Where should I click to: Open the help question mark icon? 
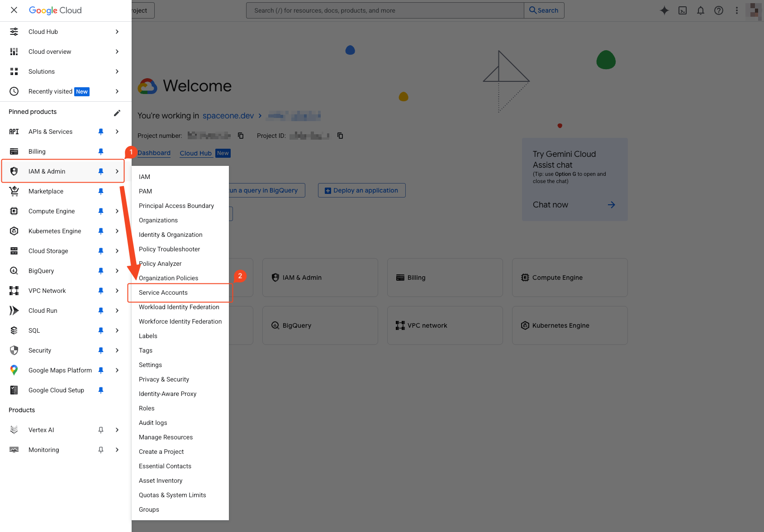tap(719, 10)
